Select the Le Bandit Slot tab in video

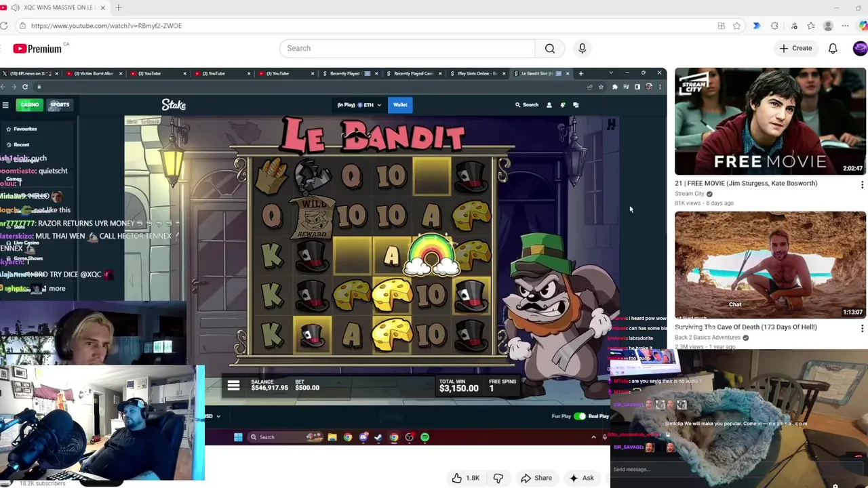pos(540,73)
